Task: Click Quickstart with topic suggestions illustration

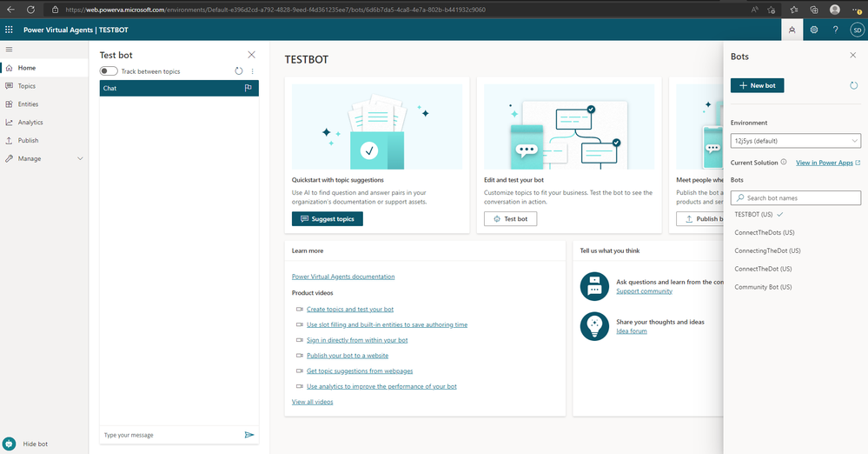Action: tap(377, 126)
